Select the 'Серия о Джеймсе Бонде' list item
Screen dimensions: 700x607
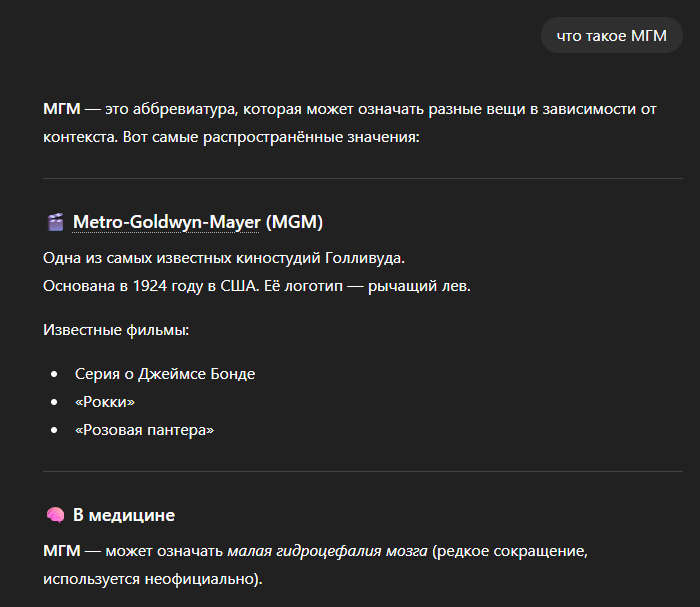coord(165,374)
